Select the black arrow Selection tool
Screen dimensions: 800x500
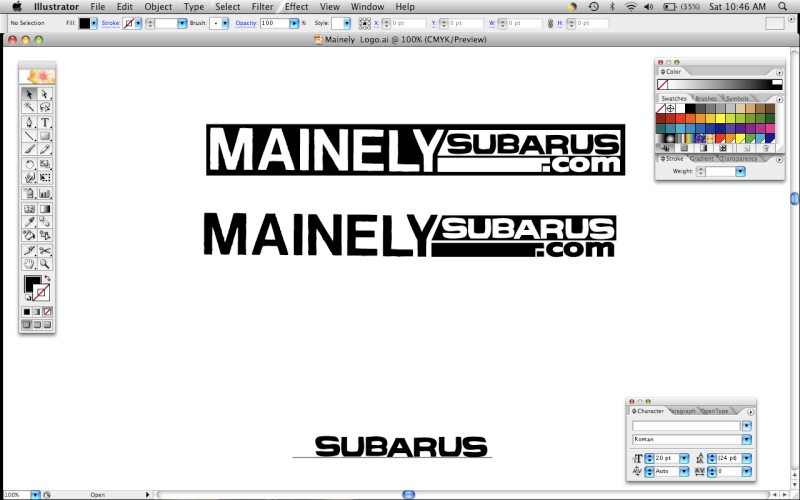point(29,94)
